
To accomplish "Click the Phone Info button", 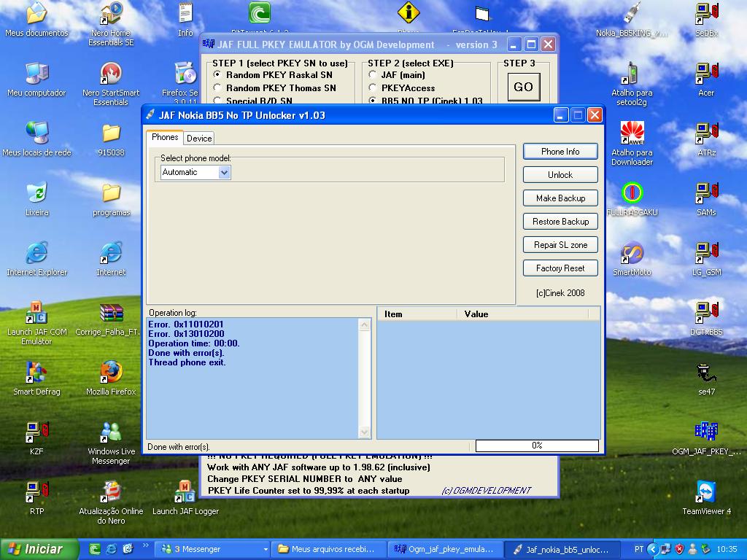I will tap(560, 152).
